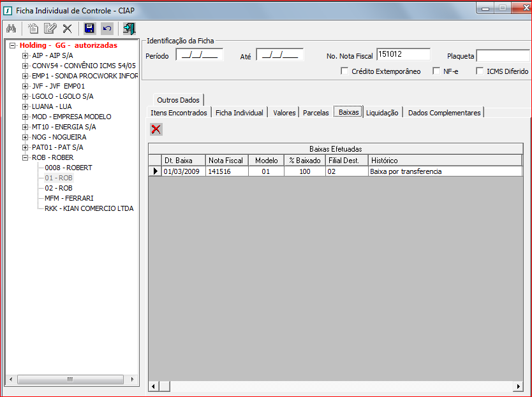Toggle the NF-e checkbox
The image size is (532, 397).
click(436, 71)
